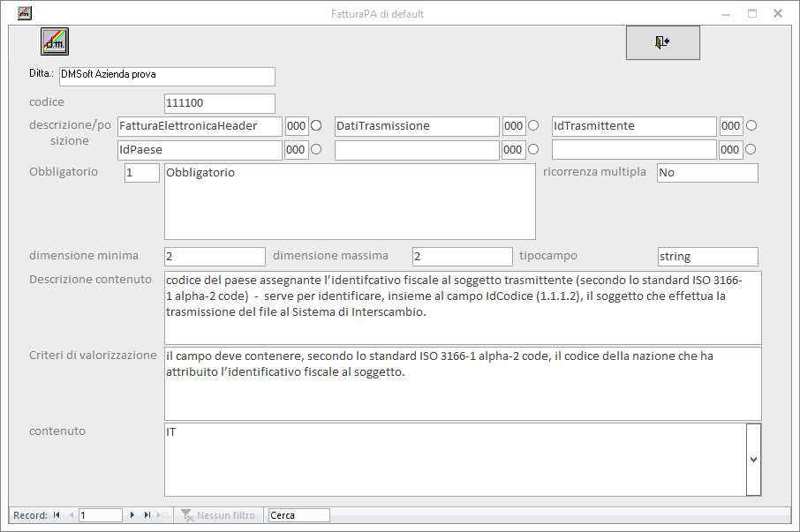Viewport: 800px width, 532px height.
Task: Click 000 position box after IdTrasmittente
Action: point(731,126)
